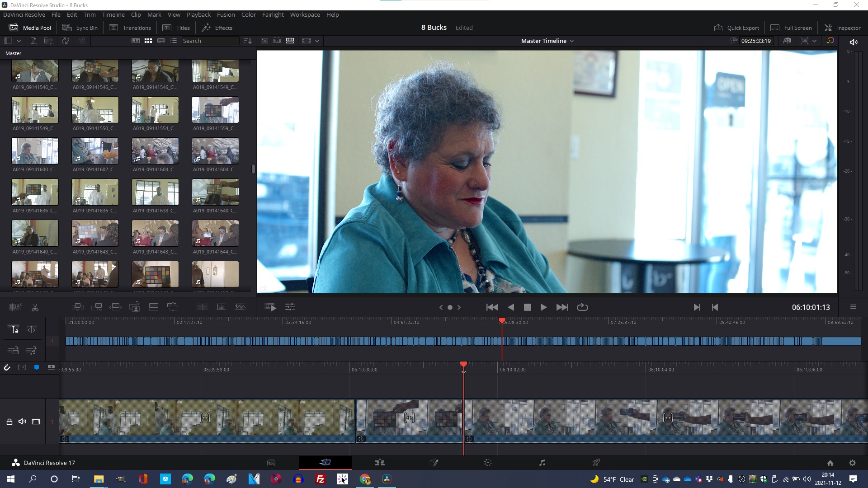Open the Fusion menu

tap(226, 14)
